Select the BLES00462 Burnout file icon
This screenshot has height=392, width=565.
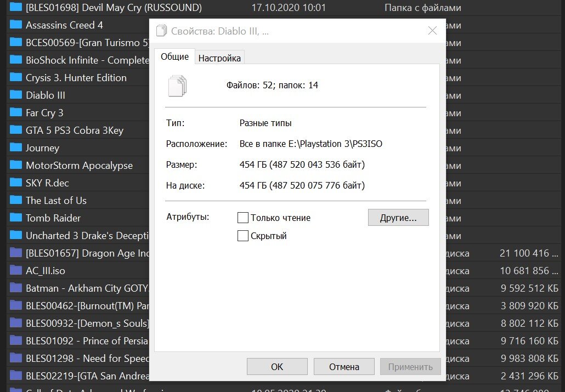15,305
